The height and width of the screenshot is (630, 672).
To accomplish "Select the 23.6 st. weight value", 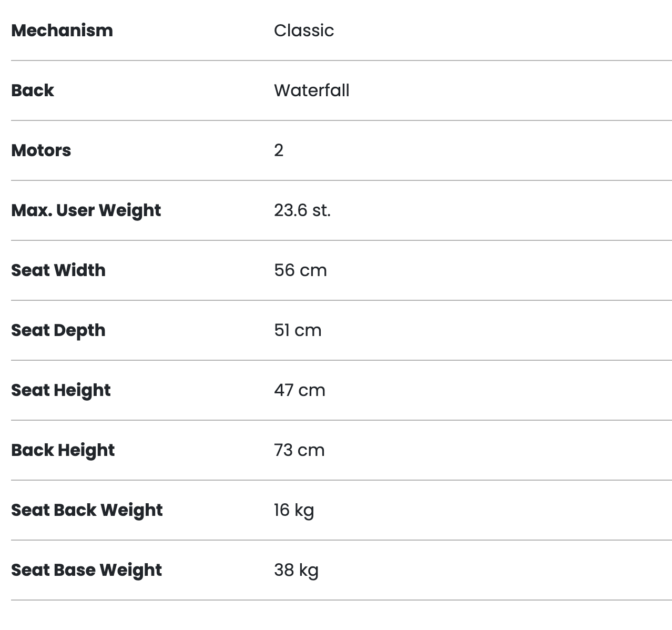I will point(302,210).
